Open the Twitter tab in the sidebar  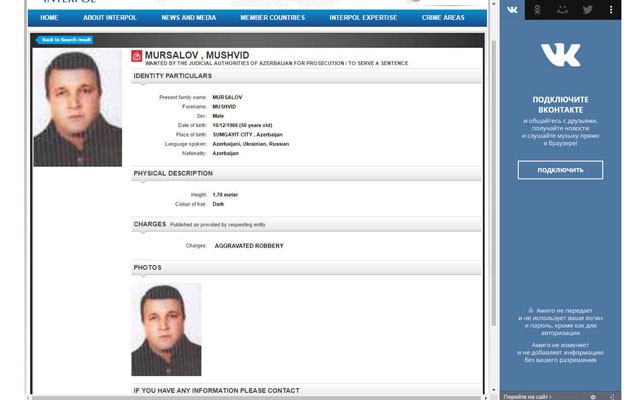pyautogui.click(x=587, y=10)
